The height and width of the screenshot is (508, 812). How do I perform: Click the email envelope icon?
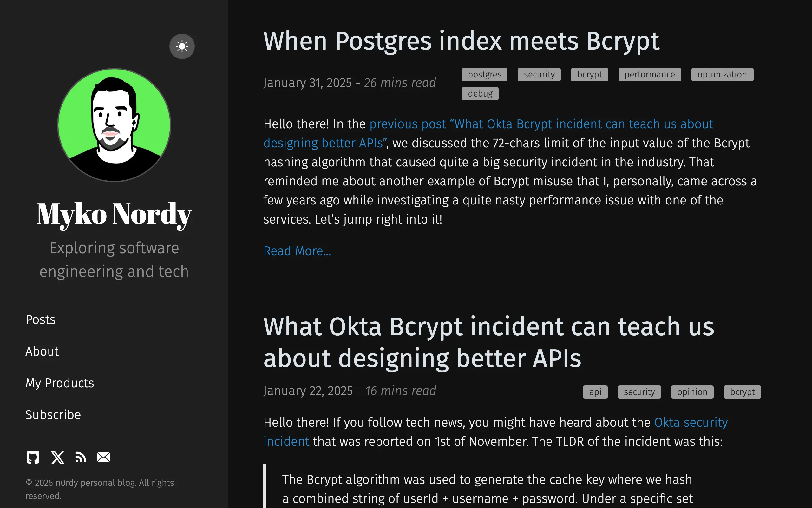pos(103,457)
